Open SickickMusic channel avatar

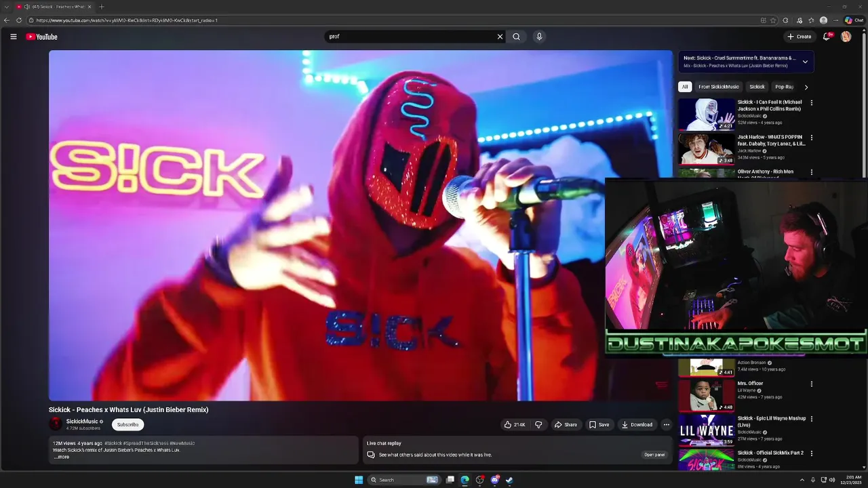tap(56, 424)
